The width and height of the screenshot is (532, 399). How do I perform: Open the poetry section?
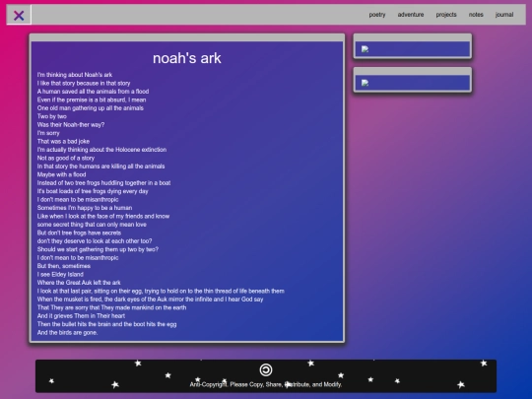coord(377,15)
